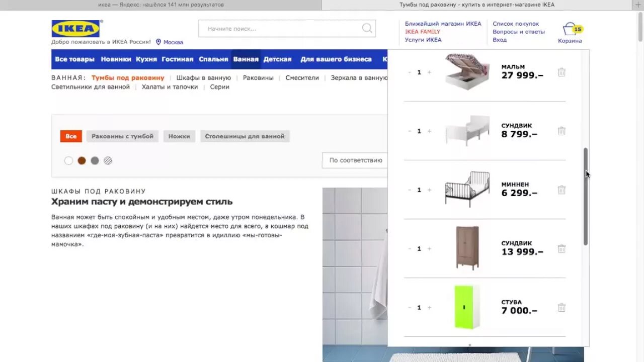644x362 pixels.
Task: Increase quantity of МАЛЬМ item
Action: click(429, 72)
